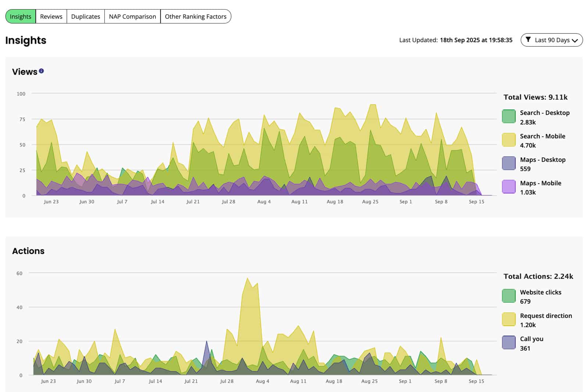Click the filter funnel icon
The height and width of the screenshot is (392, 588).
click(x=528, y=40)
